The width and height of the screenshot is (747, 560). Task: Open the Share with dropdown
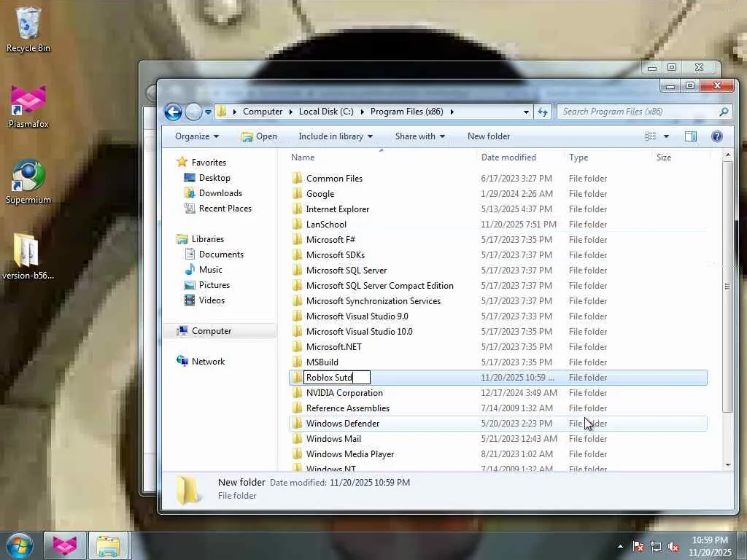point(419,136)
